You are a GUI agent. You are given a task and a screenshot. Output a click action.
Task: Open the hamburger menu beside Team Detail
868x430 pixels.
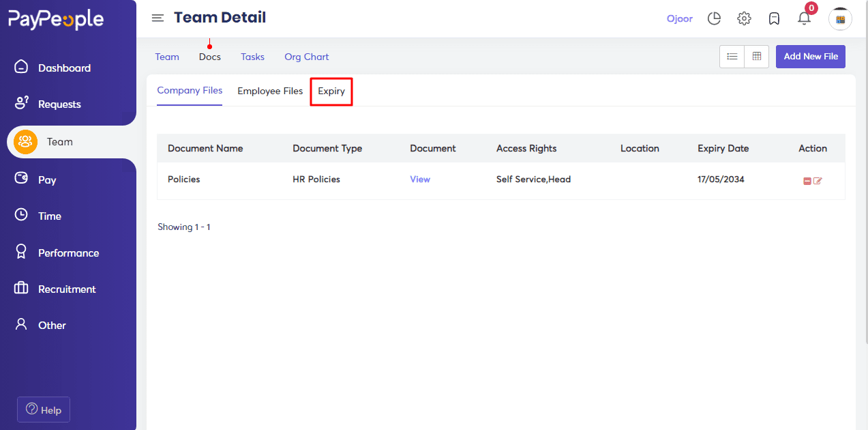158,18
